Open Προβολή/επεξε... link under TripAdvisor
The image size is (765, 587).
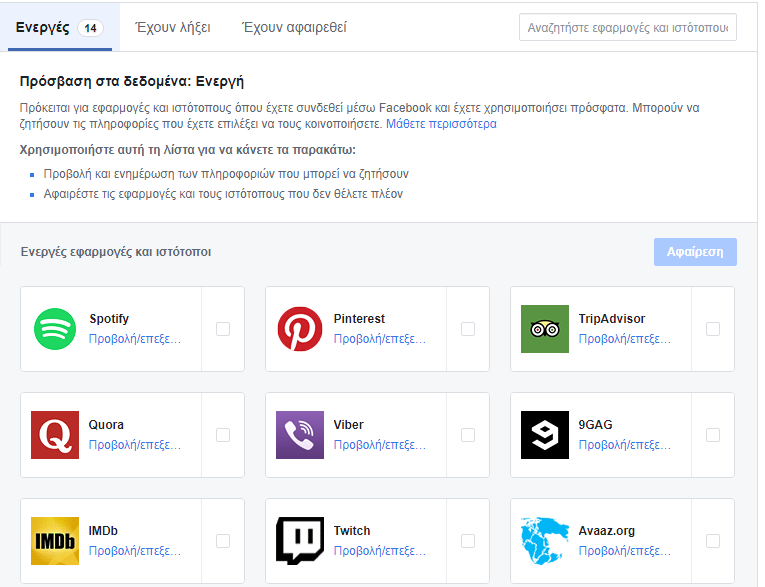[624, 339]
